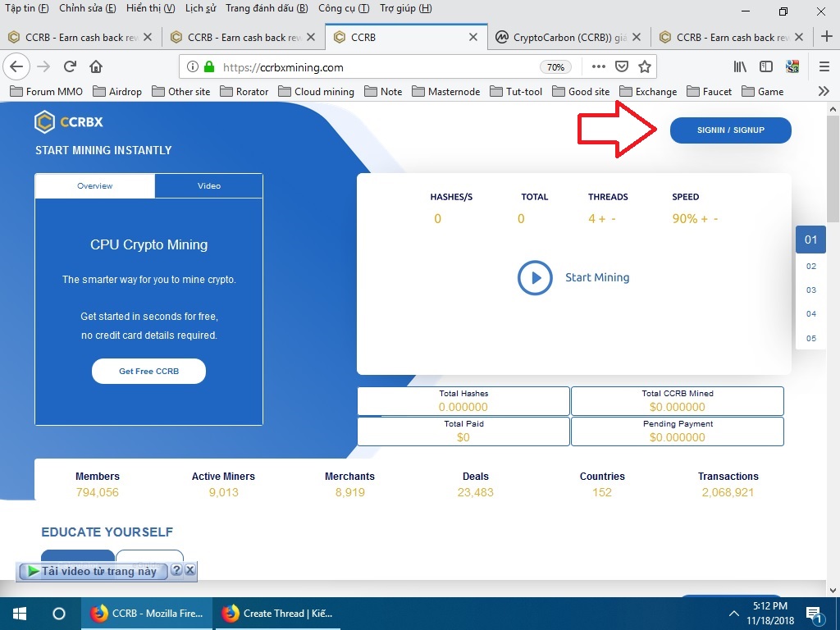Open Cloud mining bookmark folder

(316, 92)
